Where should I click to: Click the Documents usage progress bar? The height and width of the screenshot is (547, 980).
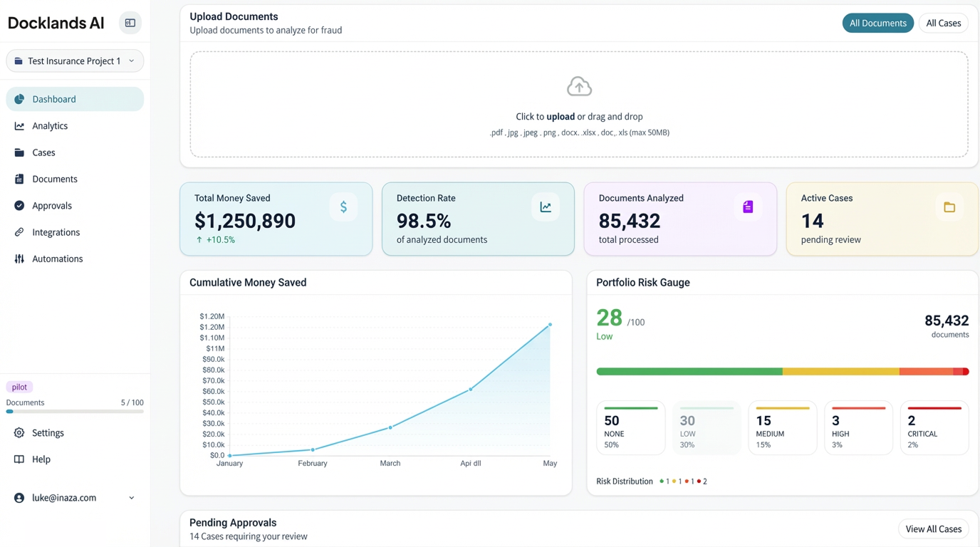[75, 411]
